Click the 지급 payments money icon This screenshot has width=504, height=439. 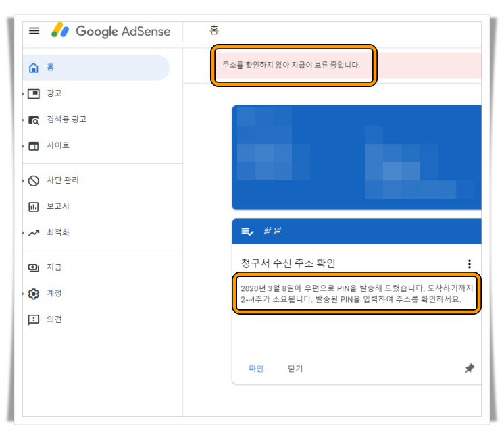tap(33, 267)
